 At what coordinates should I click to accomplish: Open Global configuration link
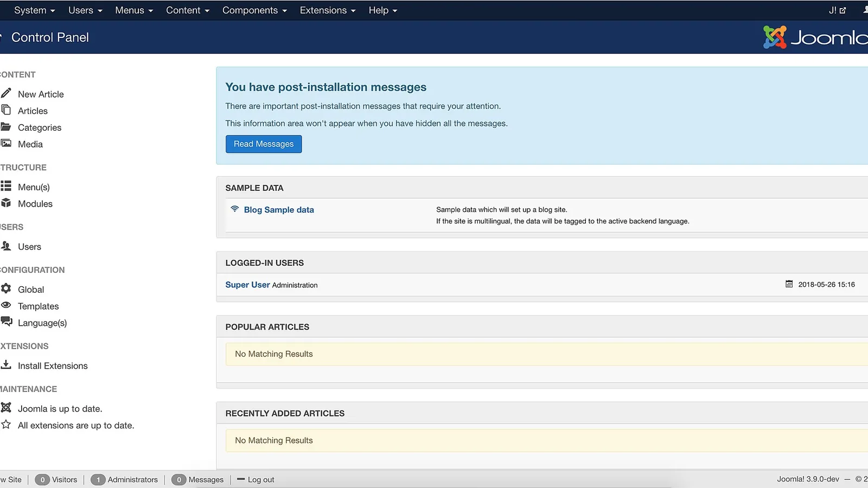point(31,290)
